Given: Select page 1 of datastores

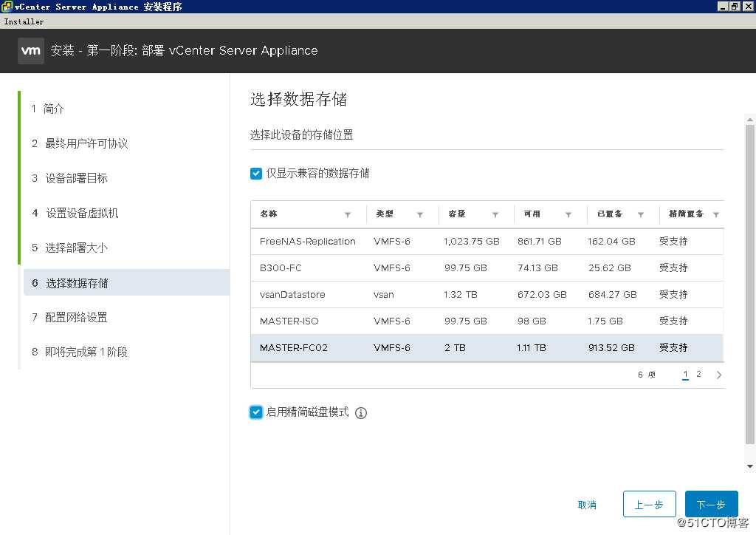Looking at the screenshot, I should [x=685, y=375].
